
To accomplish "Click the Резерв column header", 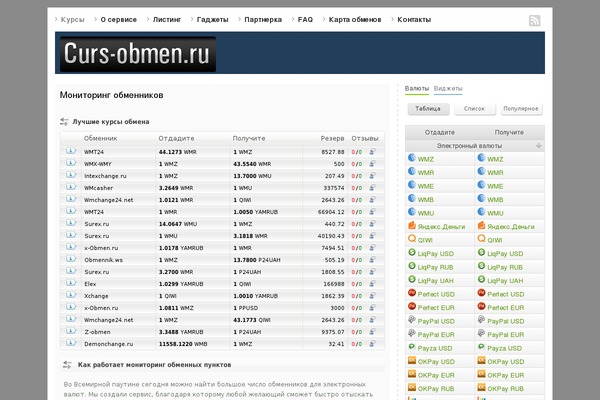I will coord(332,138).
